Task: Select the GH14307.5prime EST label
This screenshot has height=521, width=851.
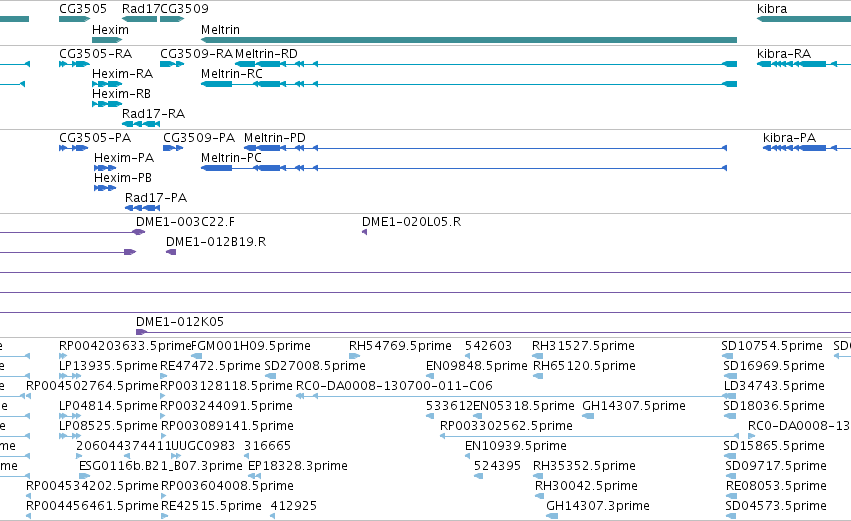Action: click(x=634, y=406)
